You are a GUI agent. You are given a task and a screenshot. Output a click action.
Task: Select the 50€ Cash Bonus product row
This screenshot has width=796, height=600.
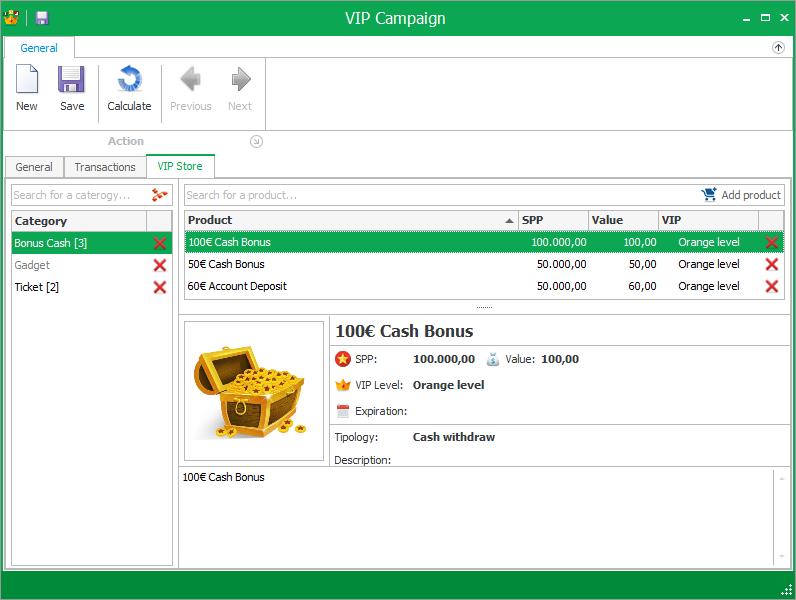click(484, 264)
